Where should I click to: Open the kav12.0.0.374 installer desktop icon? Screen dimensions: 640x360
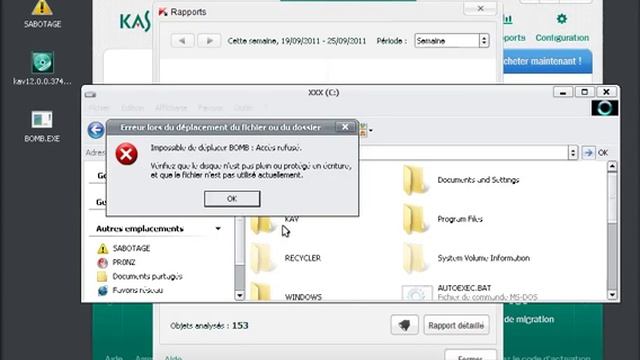tap(42, 68)
